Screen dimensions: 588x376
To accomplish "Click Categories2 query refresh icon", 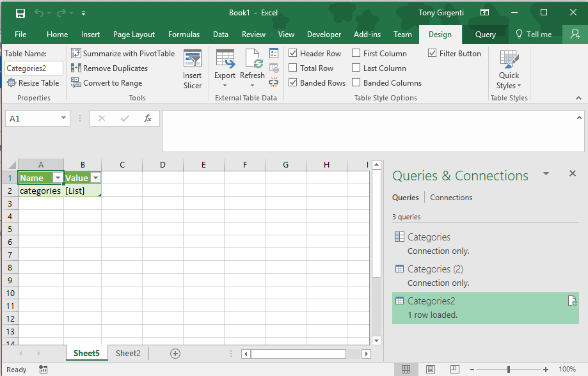I will click(x=572, y=301).
